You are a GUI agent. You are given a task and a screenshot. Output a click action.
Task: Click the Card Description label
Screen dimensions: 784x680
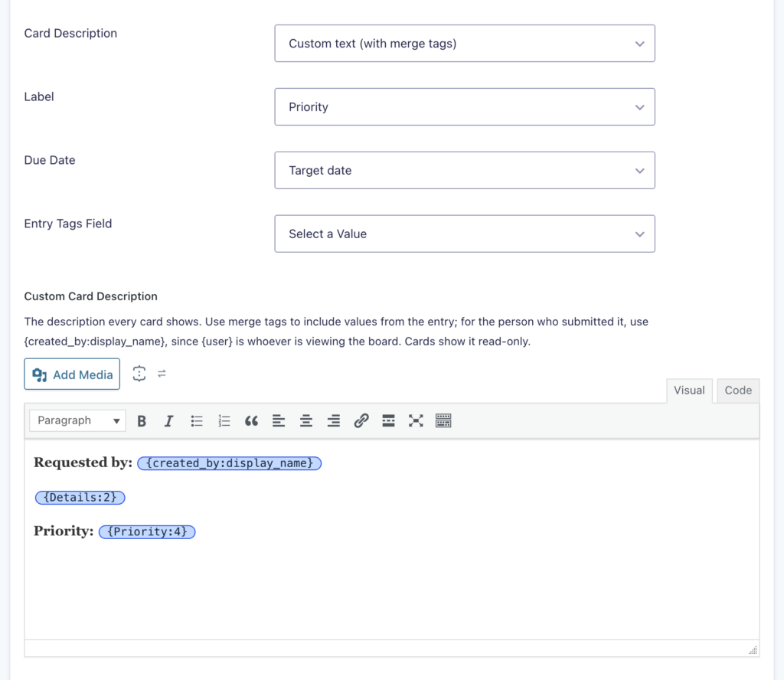point(70,33)
